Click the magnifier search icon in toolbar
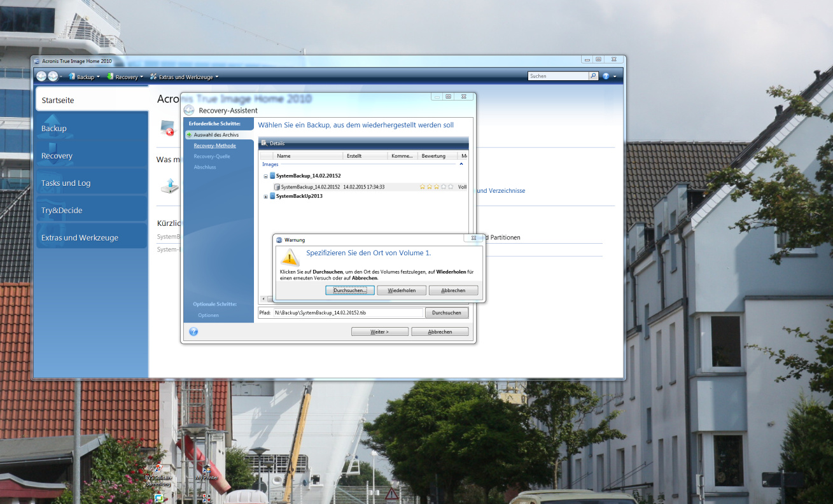The height and width of the screenshot is (504, 833). coord(593,76)
